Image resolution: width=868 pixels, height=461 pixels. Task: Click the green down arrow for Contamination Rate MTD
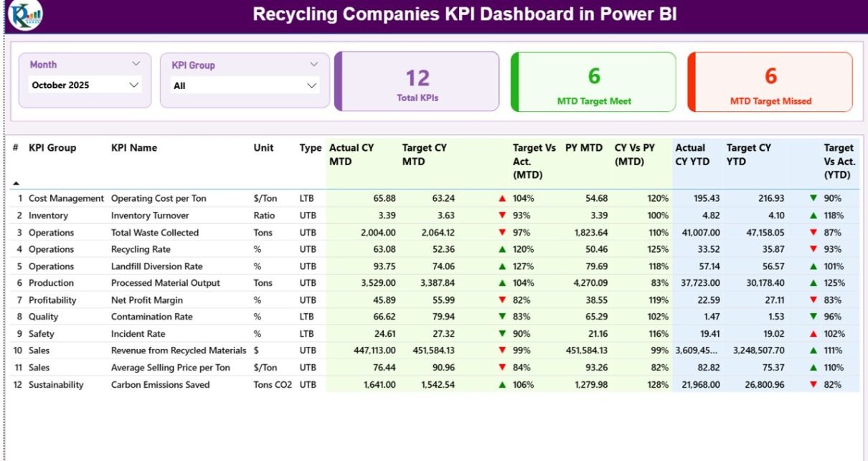(x=502, y=317)
